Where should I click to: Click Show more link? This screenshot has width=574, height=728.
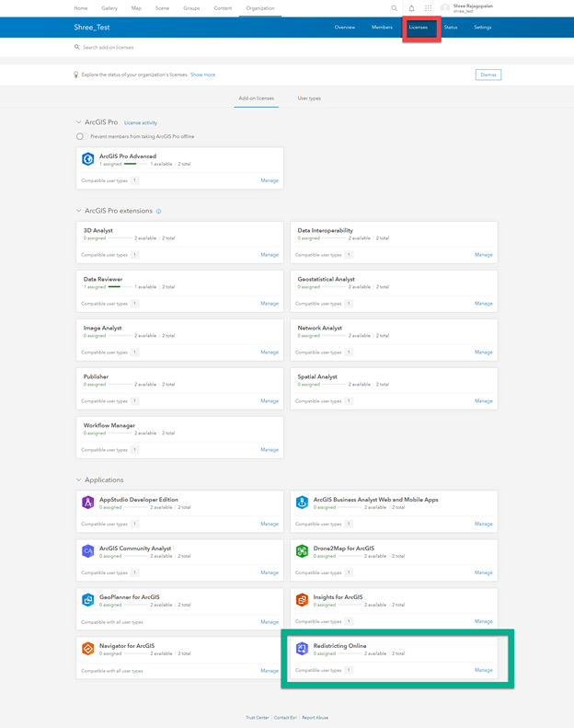[x=202, y=75]
